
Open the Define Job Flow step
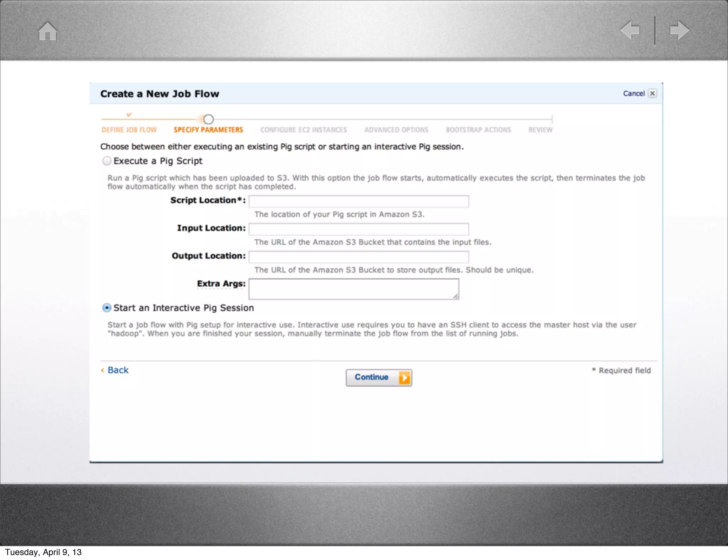click(x=129, y=130)
